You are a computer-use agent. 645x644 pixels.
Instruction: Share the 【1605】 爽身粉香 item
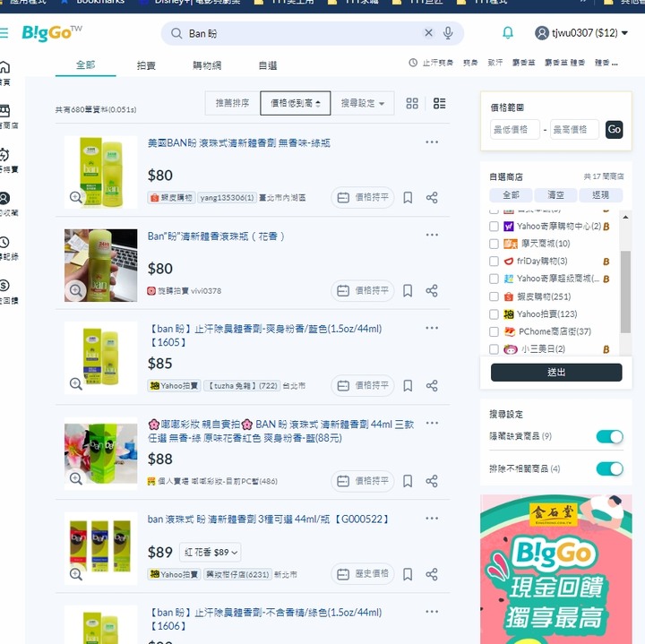click(432, 386)
